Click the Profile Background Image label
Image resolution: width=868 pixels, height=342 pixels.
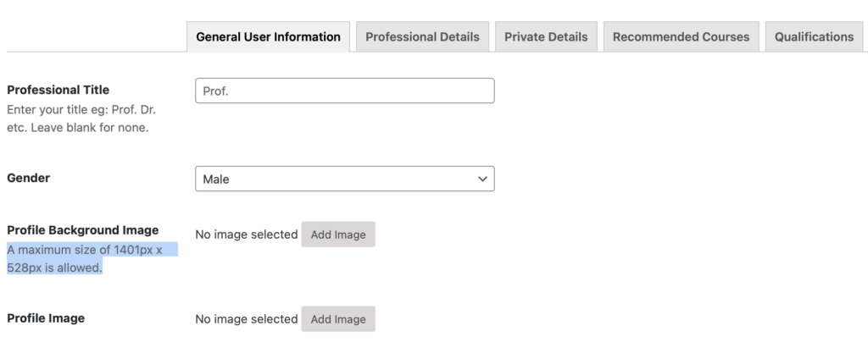click(82, 230)
